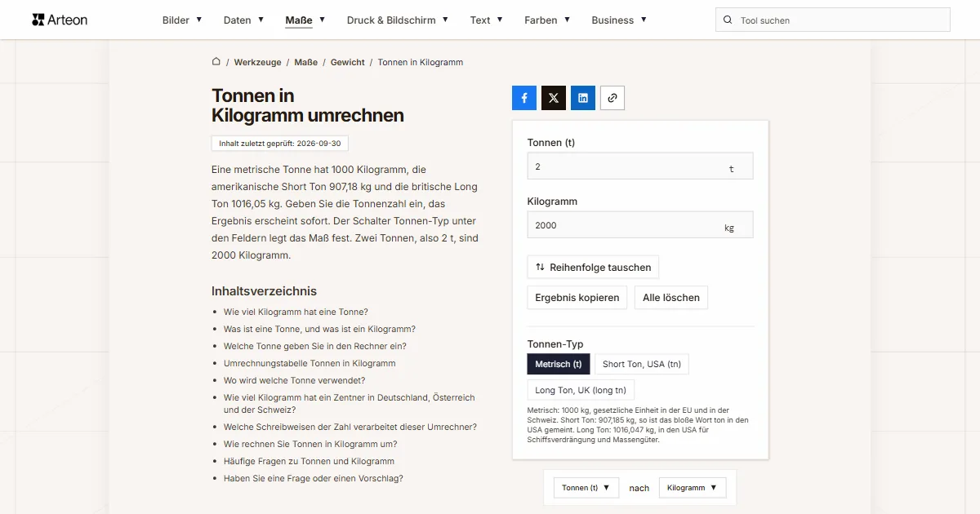Open the Kilogramm target unit dropdown
Image resolution: width=980 pixels, height=514 pixels.
693,488
